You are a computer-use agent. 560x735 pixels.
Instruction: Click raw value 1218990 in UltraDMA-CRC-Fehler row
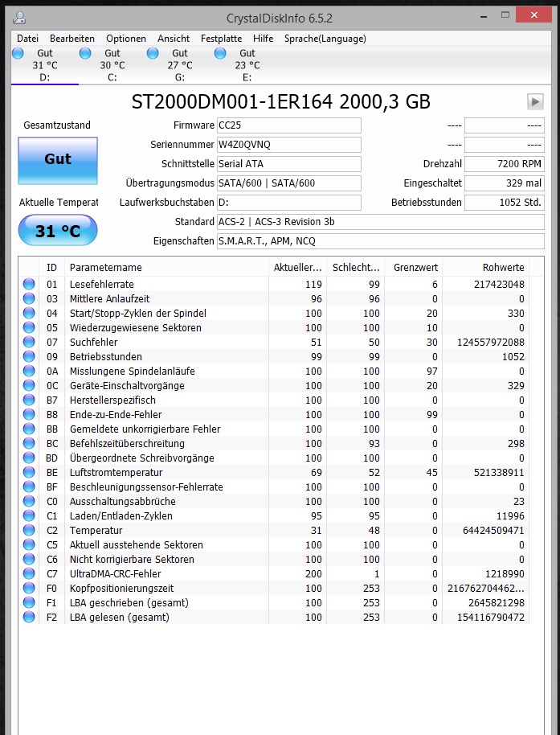point(505,573)
